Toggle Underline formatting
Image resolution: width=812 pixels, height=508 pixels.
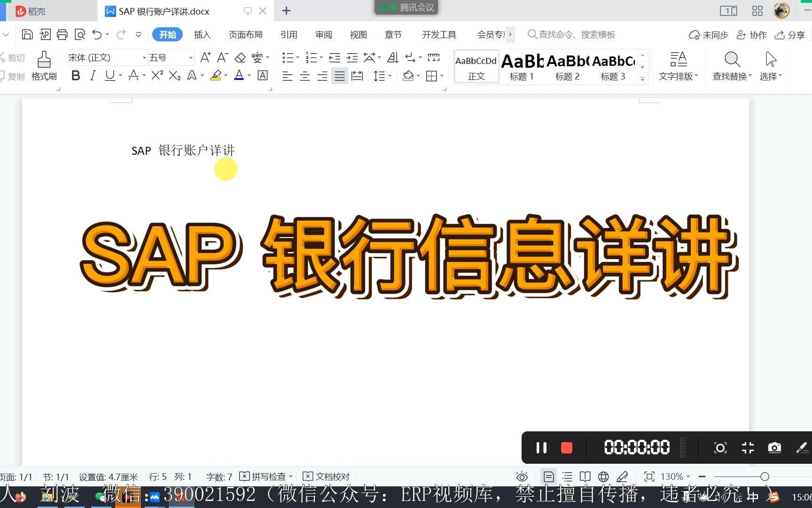110,75
